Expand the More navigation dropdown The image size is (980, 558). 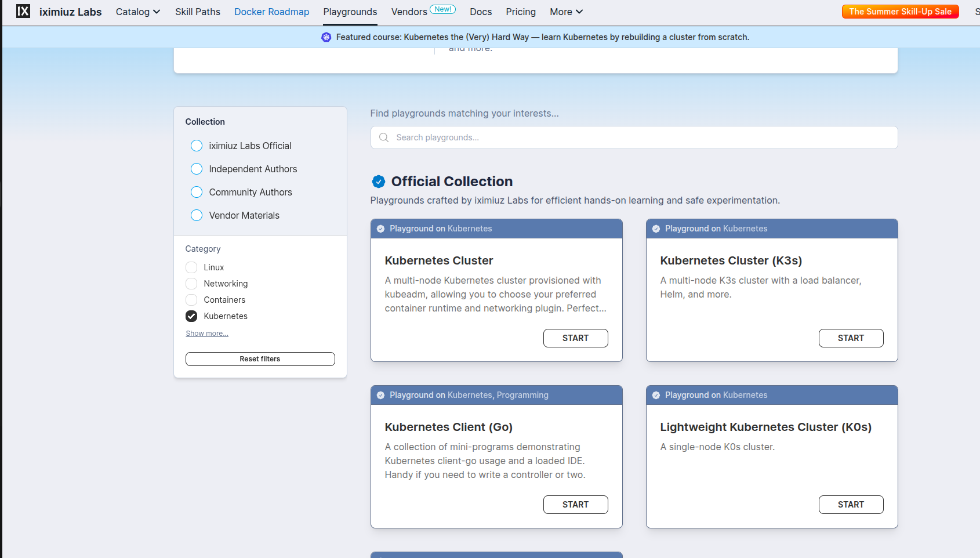coord(566,12)
